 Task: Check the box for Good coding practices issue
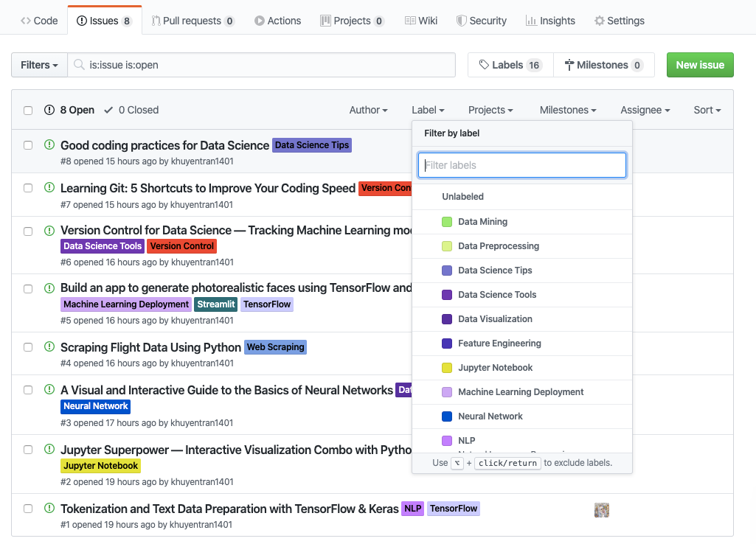28,145
